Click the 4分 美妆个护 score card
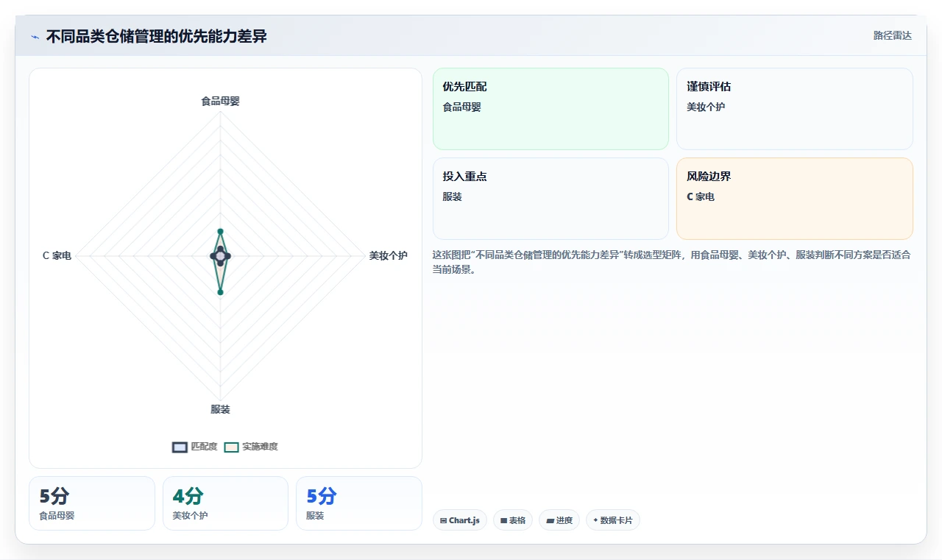The image size is (942, 560). tap(225, 503)
